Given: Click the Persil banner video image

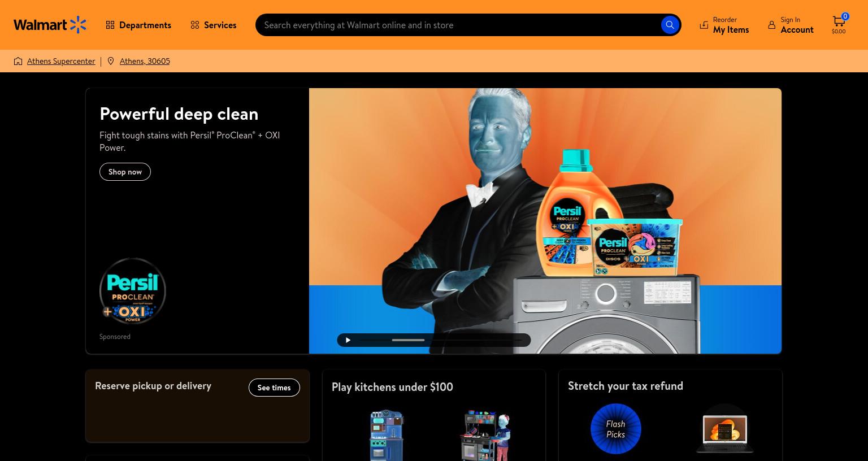Looking at the screenshot, I should (545, 221).
